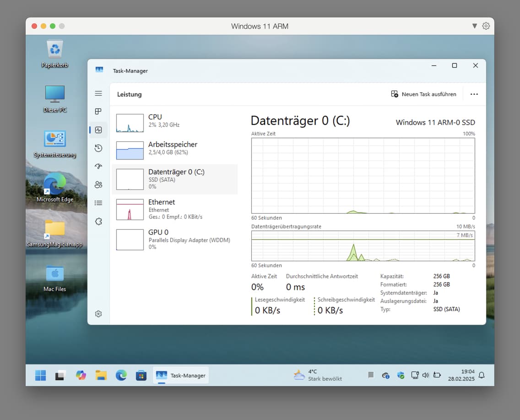This screenshot has width=520, height=420.
Task: Click the Schreibgeschwindigkeit value 0 KB/s
Action: [330, 311]
